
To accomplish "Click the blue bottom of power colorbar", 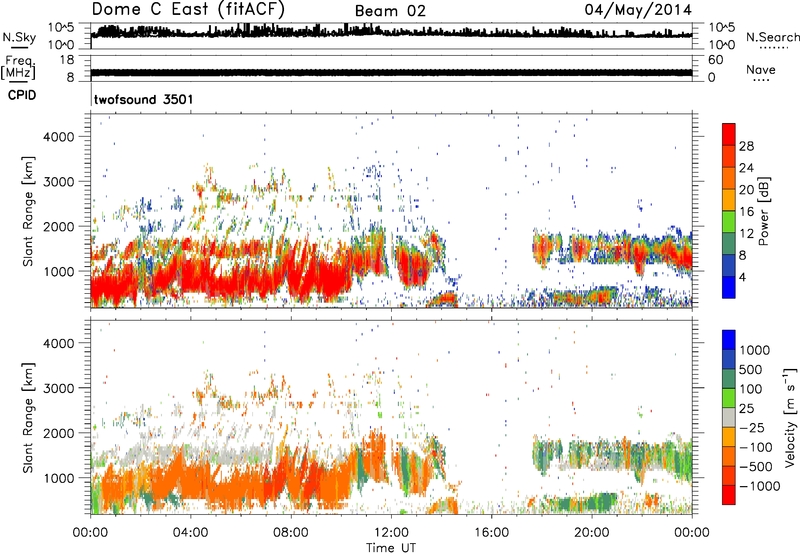I will (x=729, y=287).
